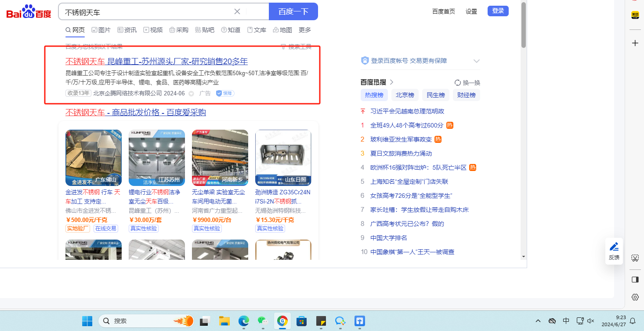
Task: Launch File Explorer from the taskbar
Action: pos(224,321)
